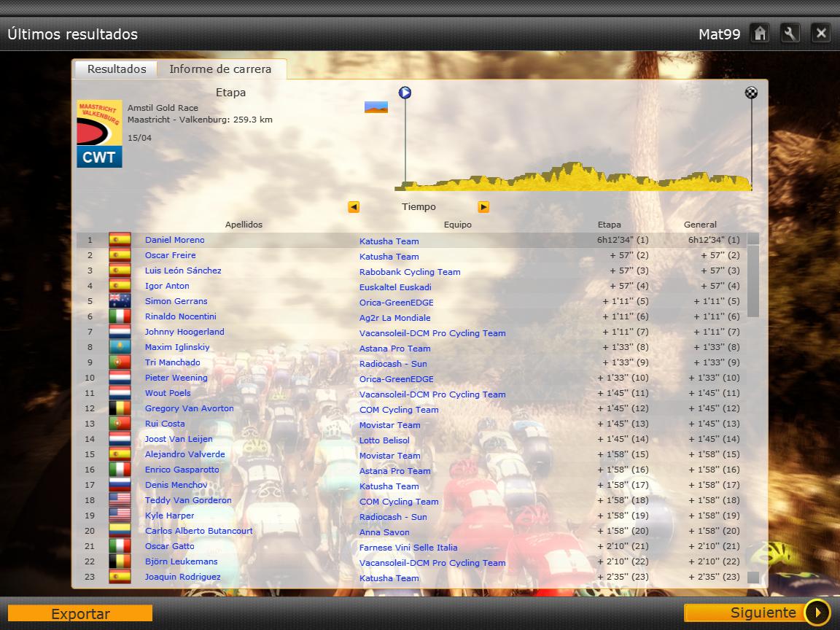Click the stage start marker on the profile
840x630 pixels.
pos(405,93)
